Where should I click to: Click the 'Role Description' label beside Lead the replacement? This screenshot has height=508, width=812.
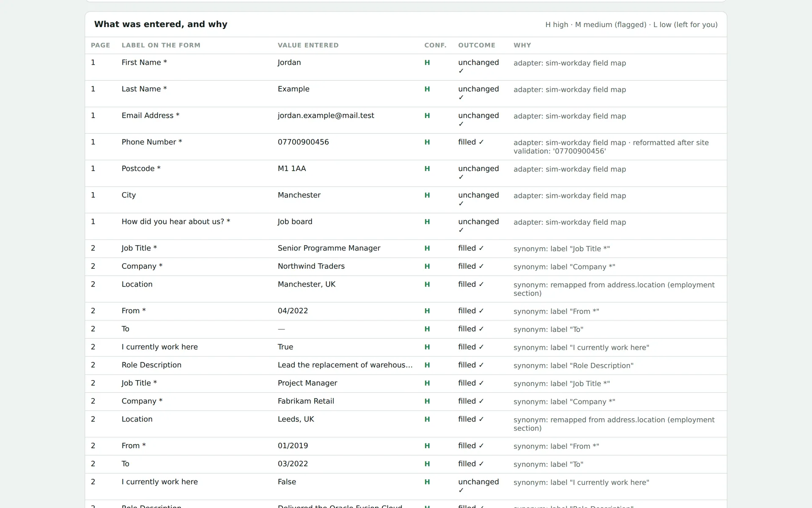point(151,365)
